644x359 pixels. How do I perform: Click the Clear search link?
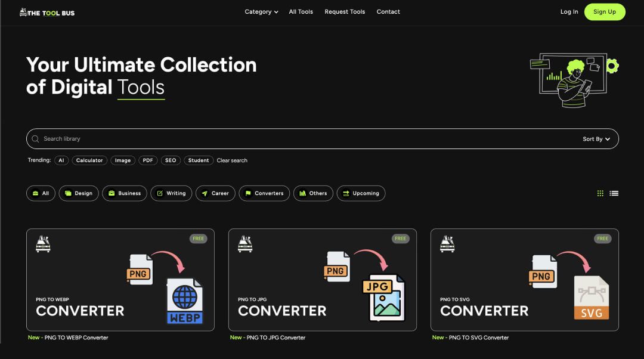point(232,160)
